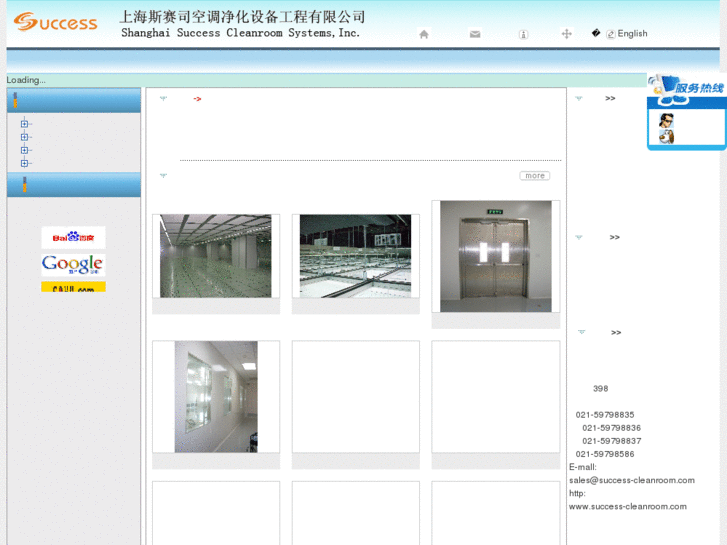
Task: Click phone number 021-59798836
Action: 612,428
